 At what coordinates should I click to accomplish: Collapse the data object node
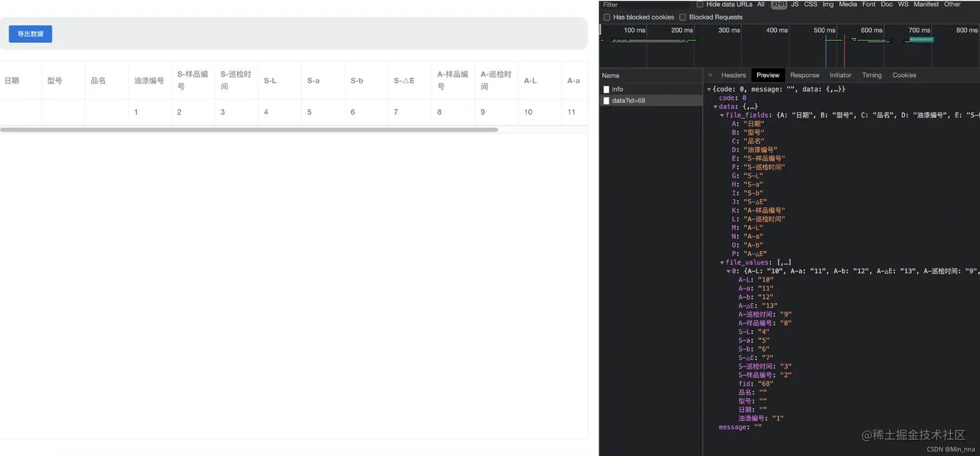tap(716, 106)
